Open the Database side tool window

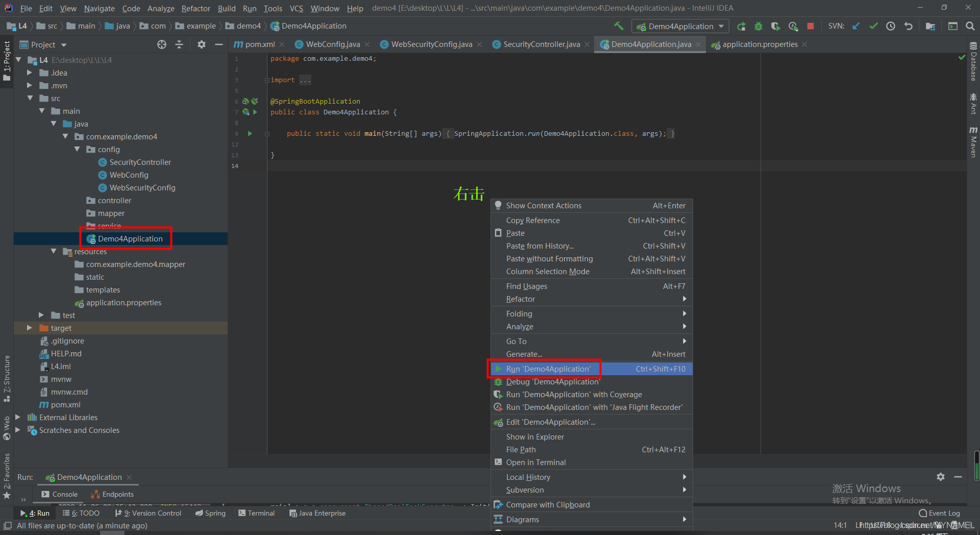973,61
